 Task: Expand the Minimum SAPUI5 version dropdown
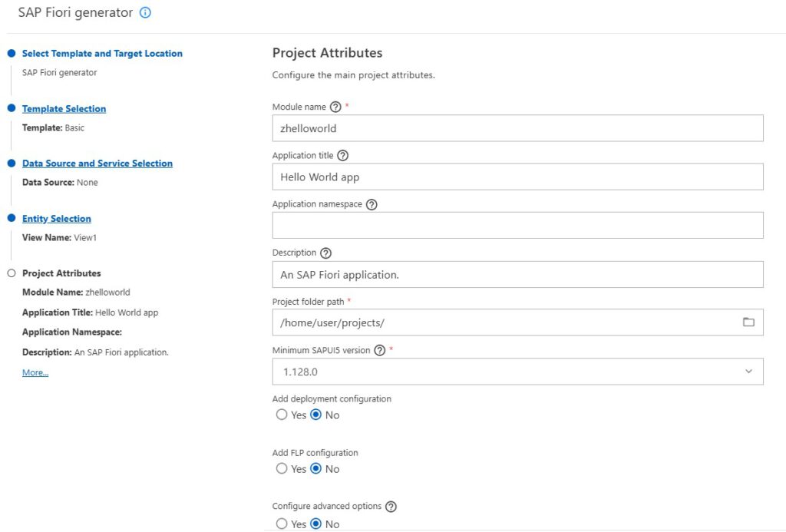click(x=748, y=372)
